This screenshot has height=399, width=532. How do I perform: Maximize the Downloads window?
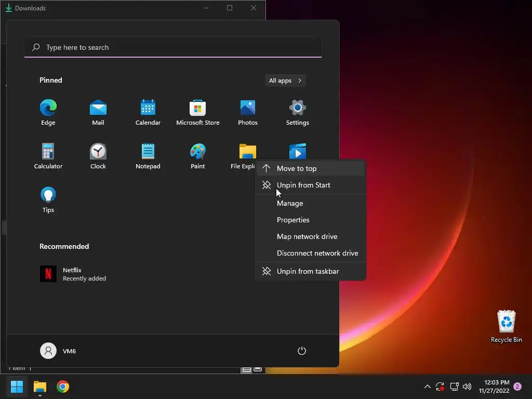(x=230, y=8)
